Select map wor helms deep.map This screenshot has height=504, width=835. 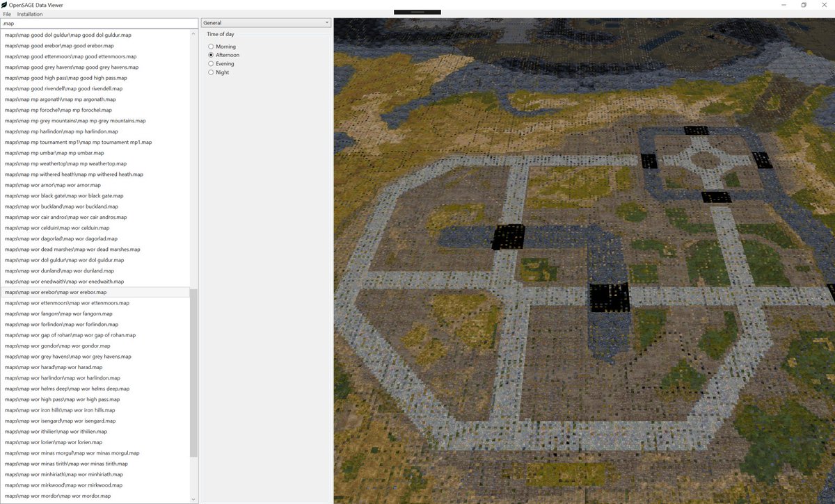click(x=95, y=389)
